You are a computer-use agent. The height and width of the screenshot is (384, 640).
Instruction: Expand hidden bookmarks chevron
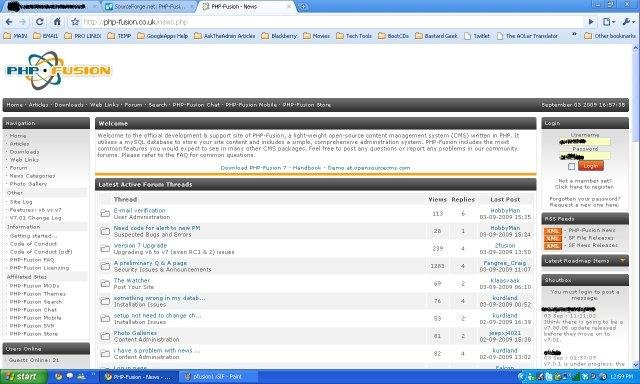[x=574, y=35]
